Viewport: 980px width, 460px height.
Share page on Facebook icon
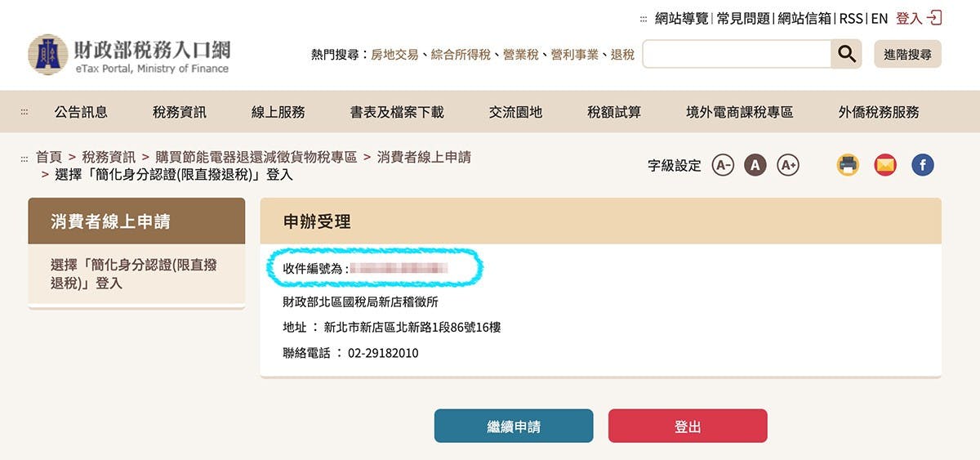(x=923, y=165)
